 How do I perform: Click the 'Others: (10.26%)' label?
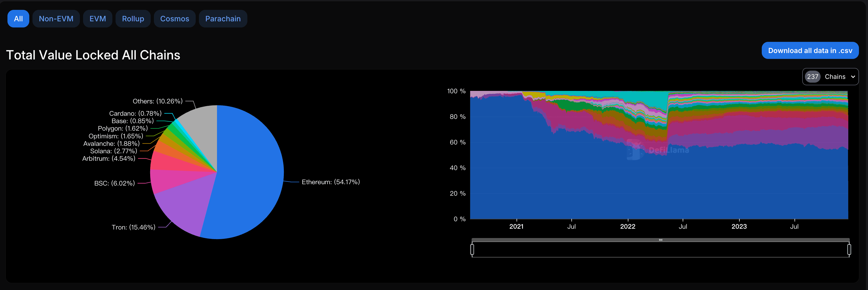(x=158, y=101)
